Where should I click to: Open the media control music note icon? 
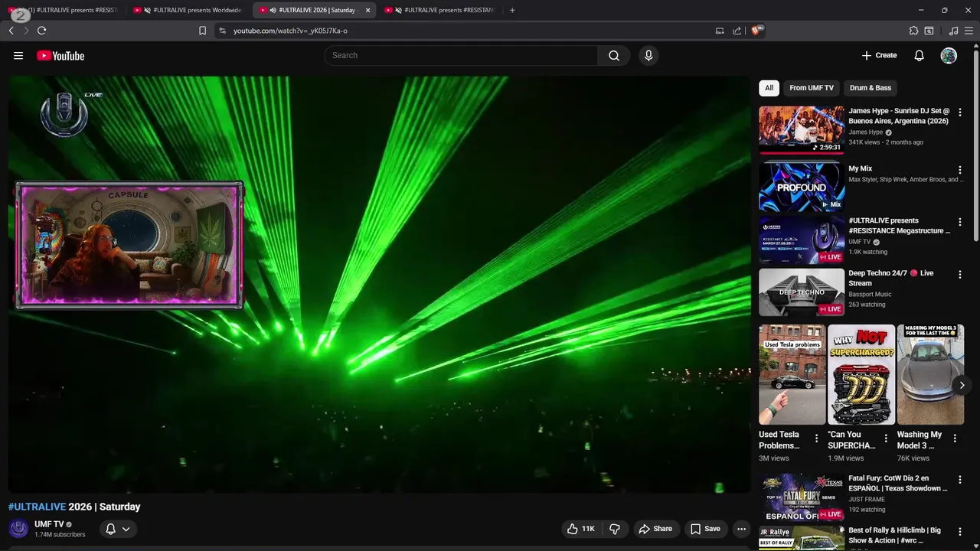953,31
